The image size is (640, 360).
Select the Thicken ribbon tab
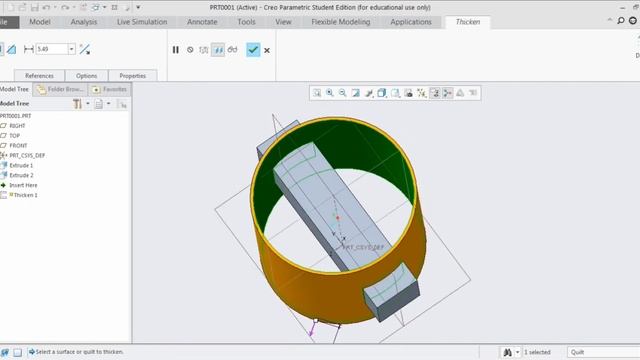(468, 22)
